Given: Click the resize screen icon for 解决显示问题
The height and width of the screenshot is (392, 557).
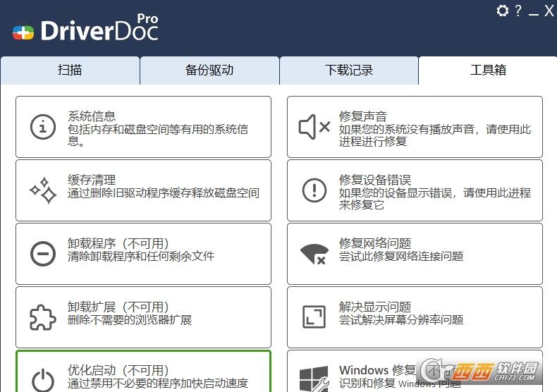Looking at the screenshot, I should (x=314, y=317).
